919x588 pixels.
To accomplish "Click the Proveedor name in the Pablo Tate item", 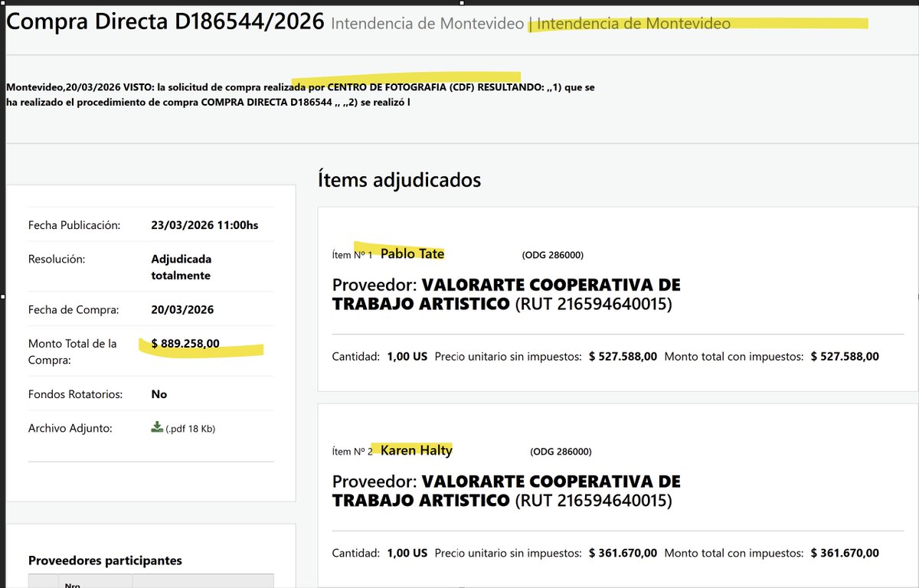I will [x=506, y=295].
